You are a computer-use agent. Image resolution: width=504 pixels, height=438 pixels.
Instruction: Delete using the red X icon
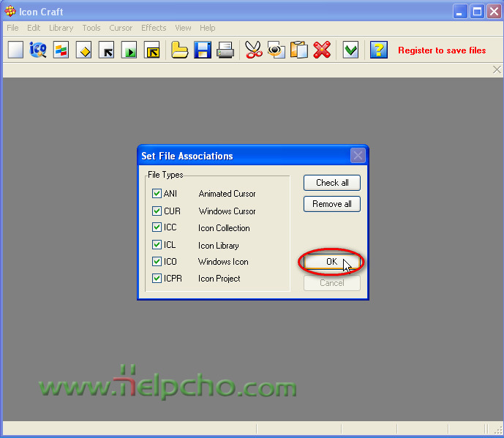pyautogui.click(x=322, y=50)
